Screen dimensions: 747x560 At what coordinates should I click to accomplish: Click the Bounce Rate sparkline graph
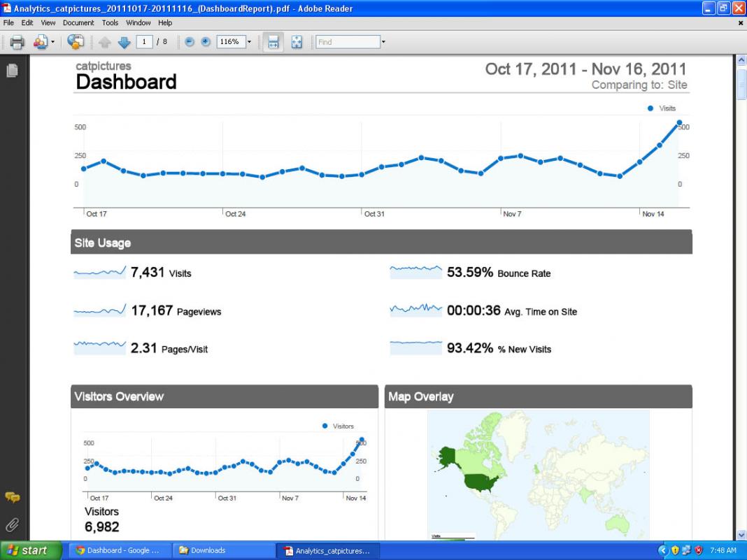point(416,272)
